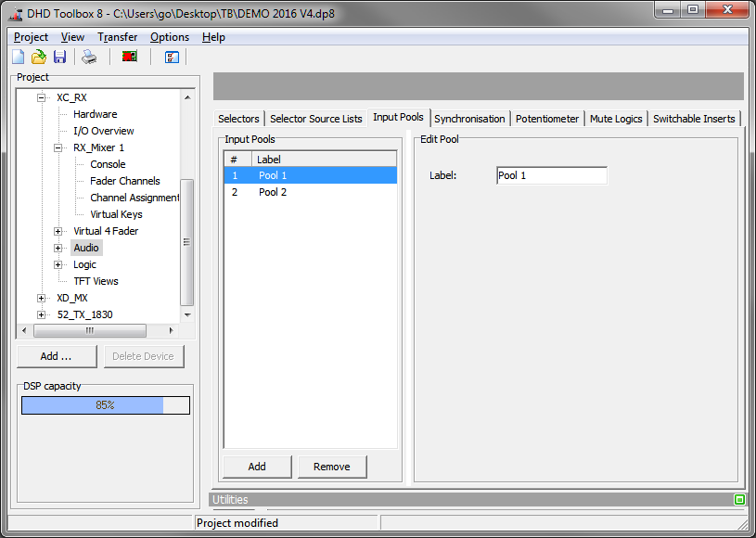Add a new input pool
Screen dimensions: 756x538
[257, 466]
